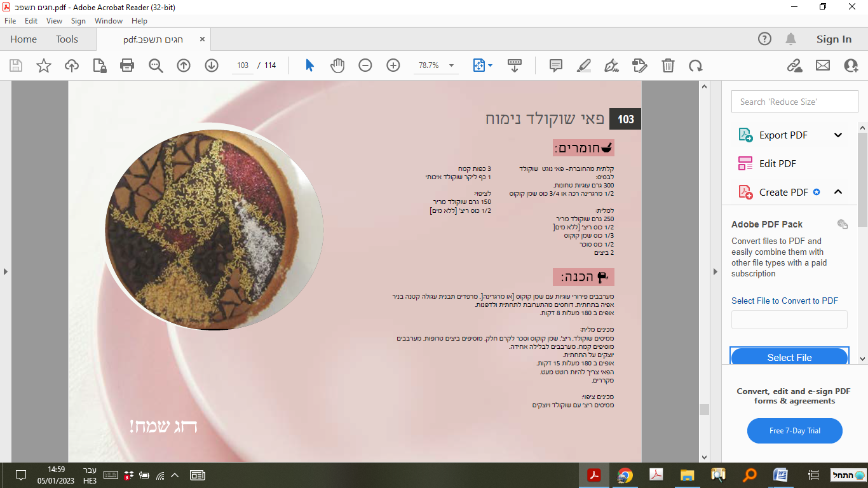Close the חגים תשפב.pdf document tab
Screen dimensions: 868x488
point(203,39)
